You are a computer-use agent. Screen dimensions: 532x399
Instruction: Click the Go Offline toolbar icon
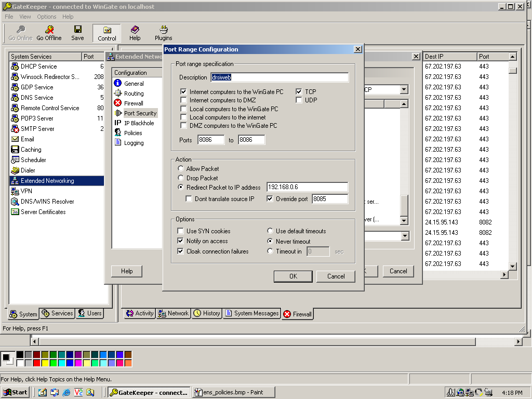tap(49, 33)
